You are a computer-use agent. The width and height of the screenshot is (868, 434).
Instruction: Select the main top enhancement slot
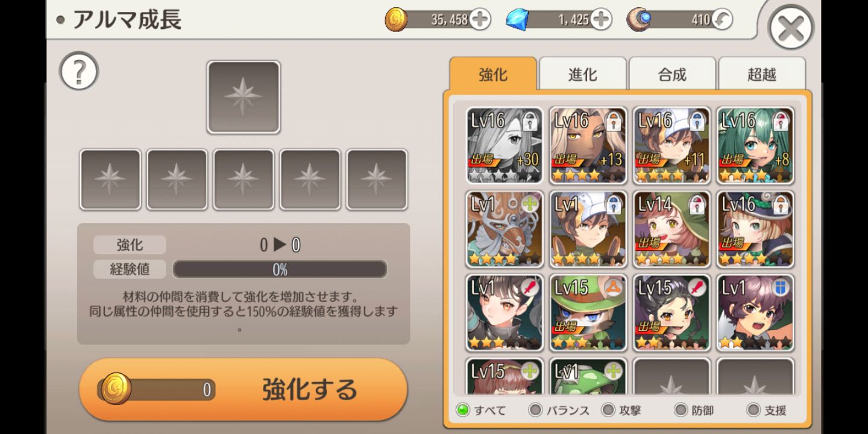[244, 97]
